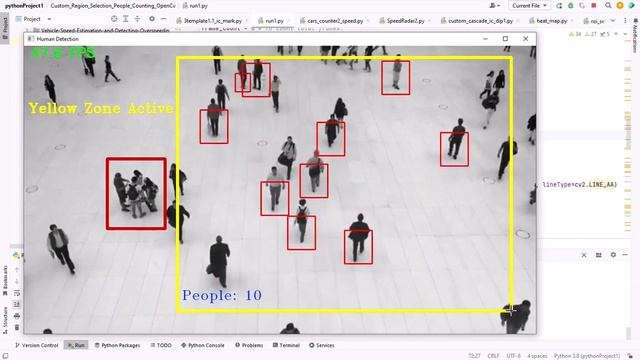Toggle Soft-Wrap icon in Run sidebar
This screenshot has height=360, width=640.
[x=17, y=293]
